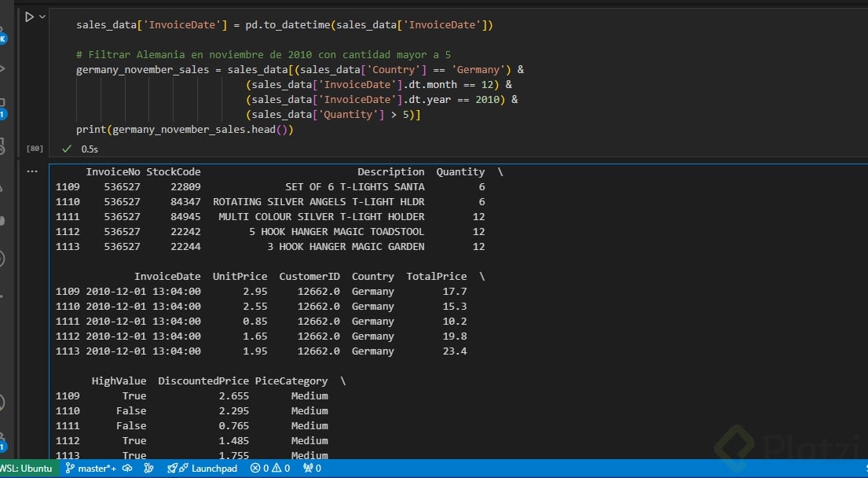Click the Description column header in output

coord(390,172)
